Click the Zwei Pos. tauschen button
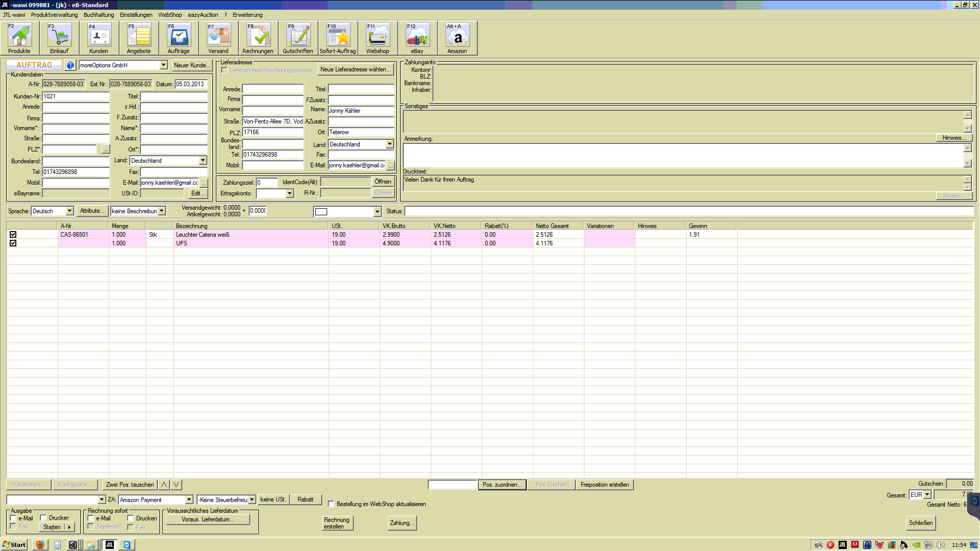The height and width of the screenshot is (551, 980). point(130,485)
